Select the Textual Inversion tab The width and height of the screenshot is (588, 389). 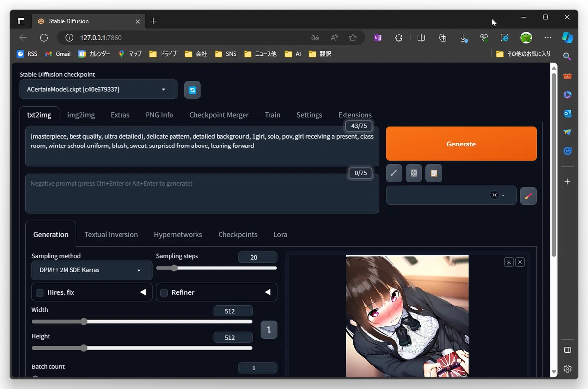[x=111, y=234]
